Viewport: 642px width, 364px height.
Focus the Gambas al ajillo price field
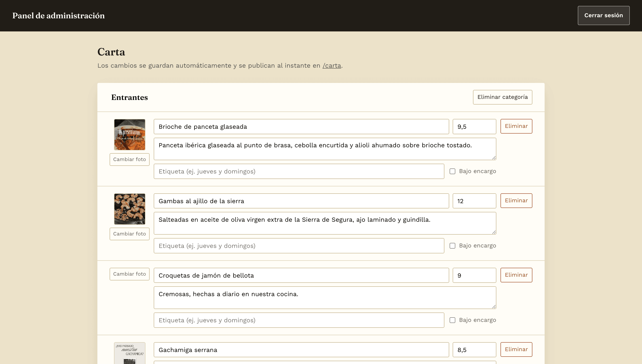pos(474,201)
